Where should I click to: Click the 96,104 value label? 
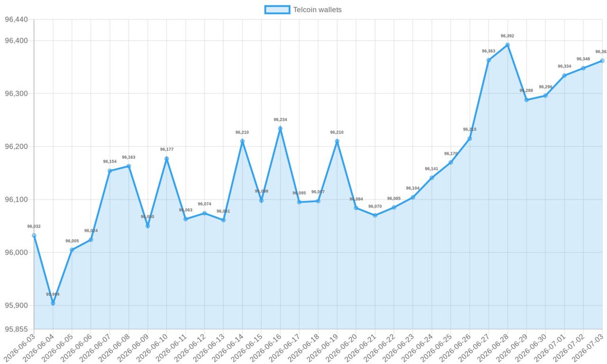[x=413, y=189]
